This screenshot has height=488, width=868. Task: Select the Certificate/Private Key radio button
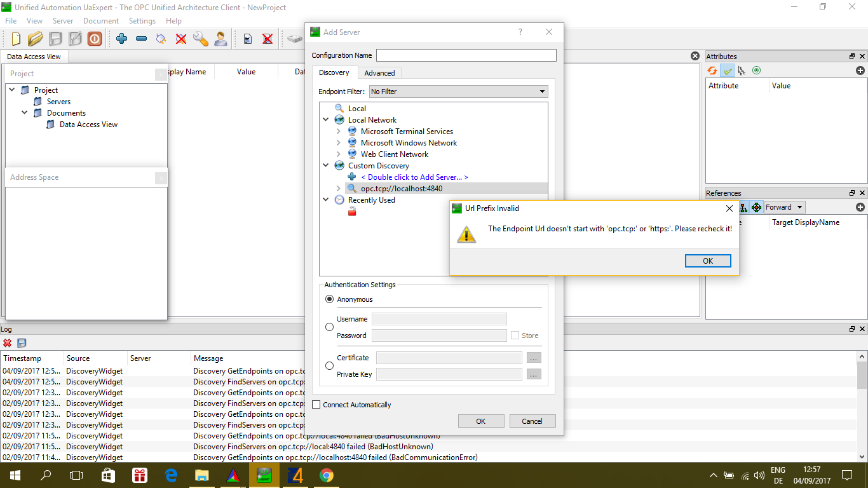click(329, 366)
